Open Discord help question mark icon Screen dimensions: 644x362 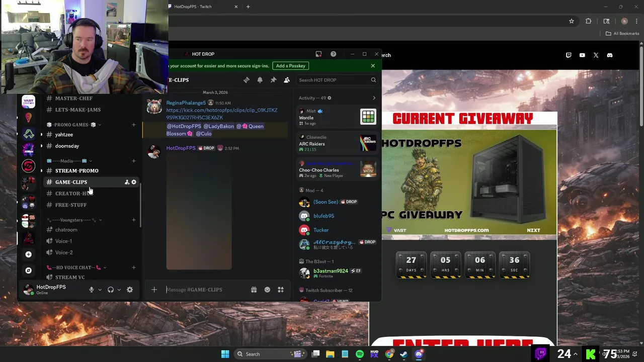(333, 54)
